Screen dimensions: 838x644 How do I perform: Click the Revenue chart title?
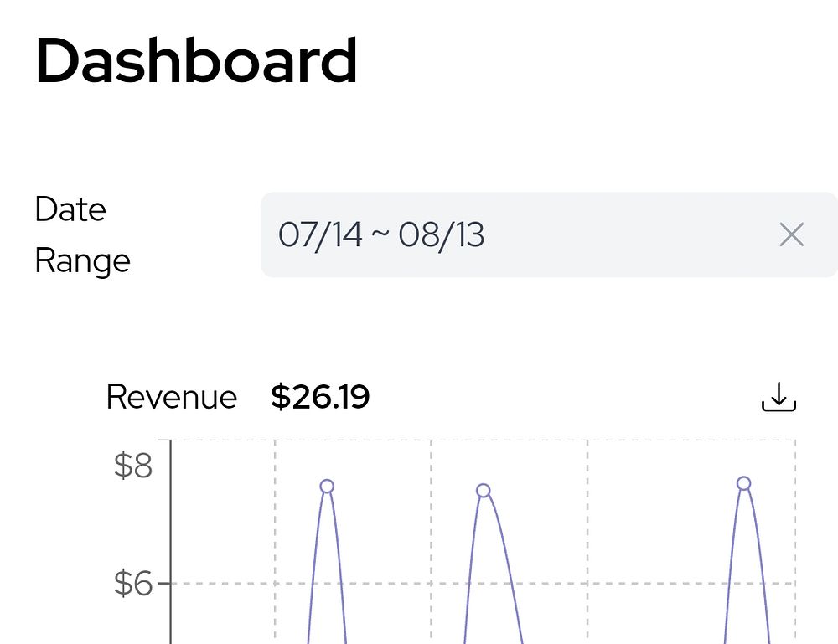pyautogui.click(x=172, y=397)
